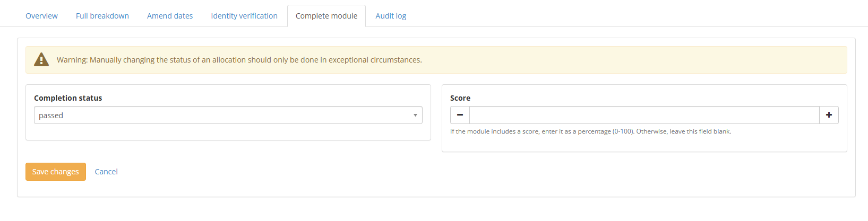Decrease score with the minus button
Image resolution: width=868 pixels, height=221 pixels.
[x=460, y=115]
